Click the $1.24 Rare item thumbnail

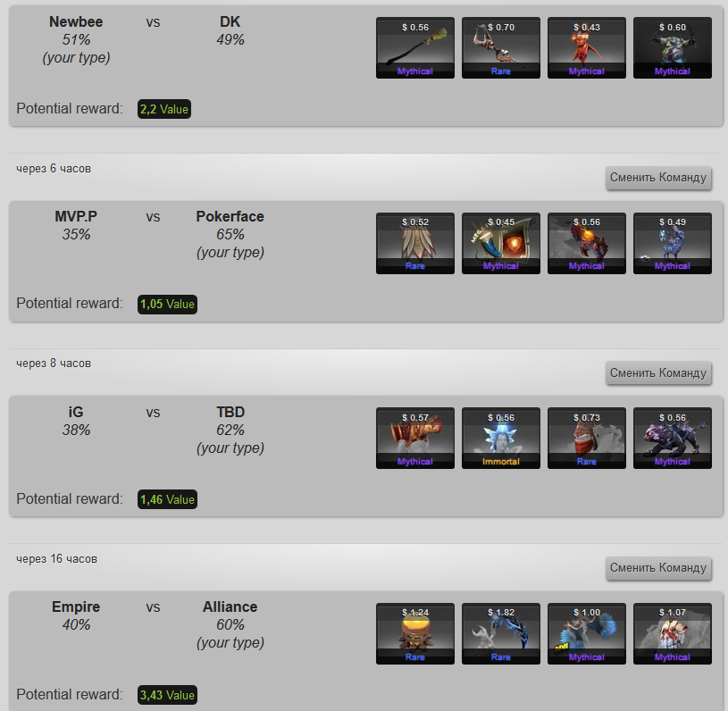point(415,633)
